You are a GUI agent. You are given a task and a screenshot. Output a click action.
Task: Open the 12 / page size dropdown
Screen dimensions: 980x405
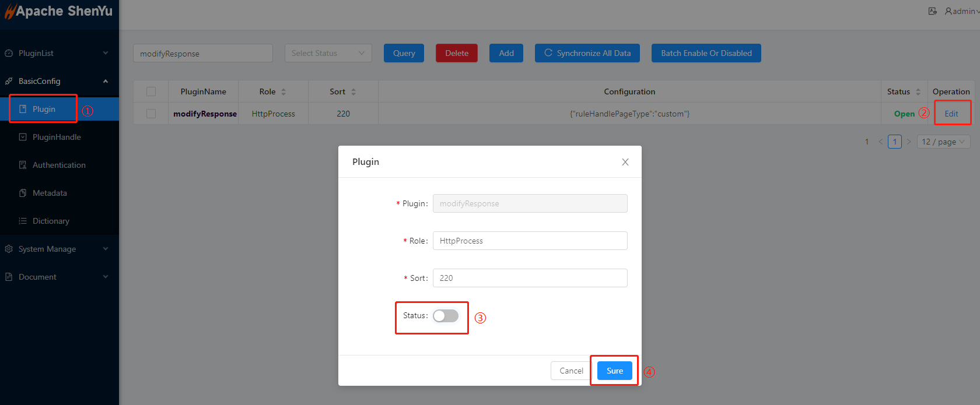click(x=943, y=142)
